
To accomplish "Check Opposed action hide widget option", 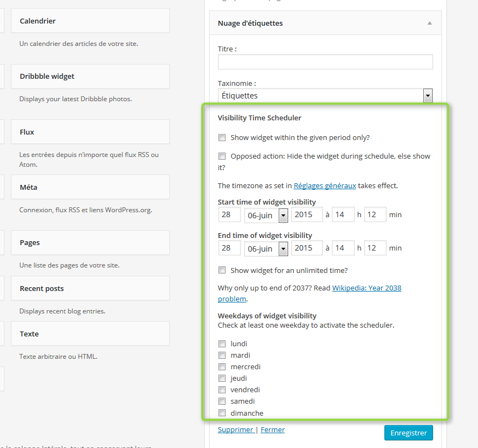I will click(x=222, y=156).
